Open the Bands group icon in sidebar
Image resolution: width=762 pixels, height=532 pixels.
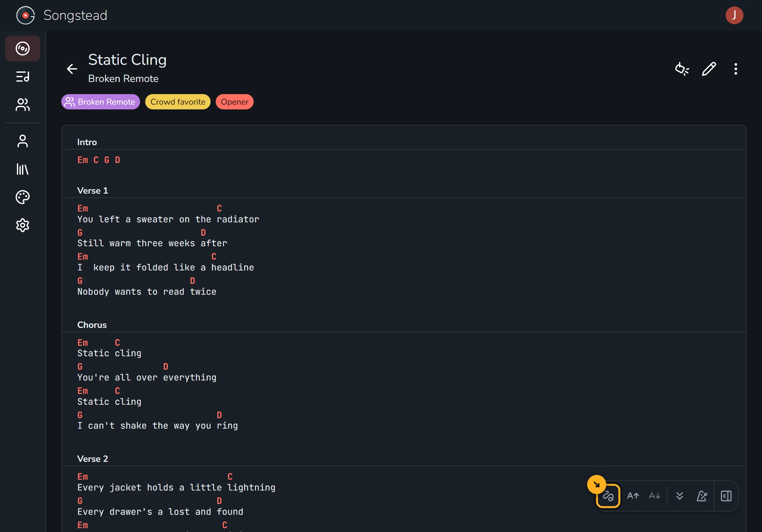23,105
